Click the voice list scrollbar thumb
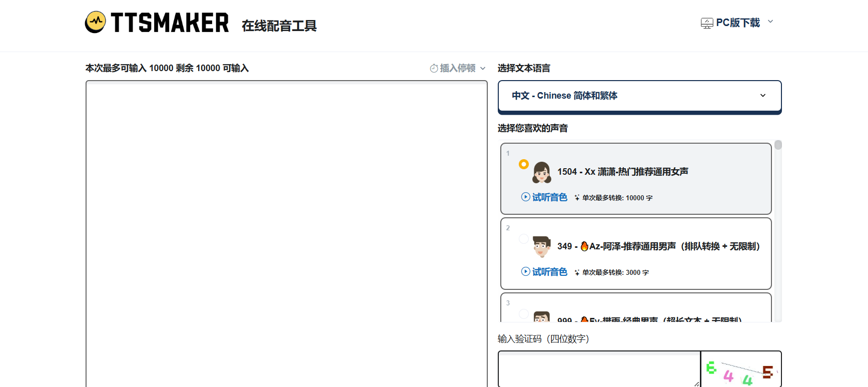The width and height of the screenshot is (868, 387). [778, 145]
